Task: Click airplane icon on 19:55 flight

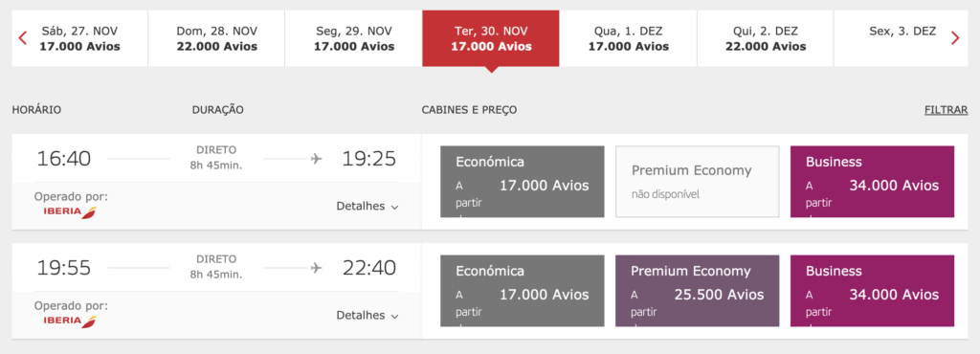Action: (316, 268)
